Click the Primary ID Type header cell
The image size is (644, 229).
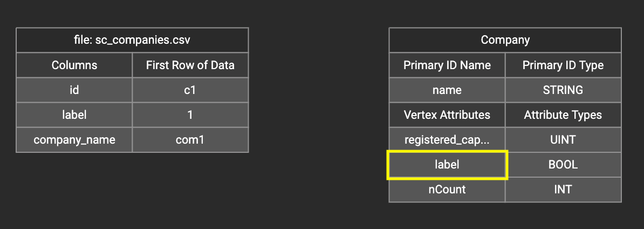[563, 65]
